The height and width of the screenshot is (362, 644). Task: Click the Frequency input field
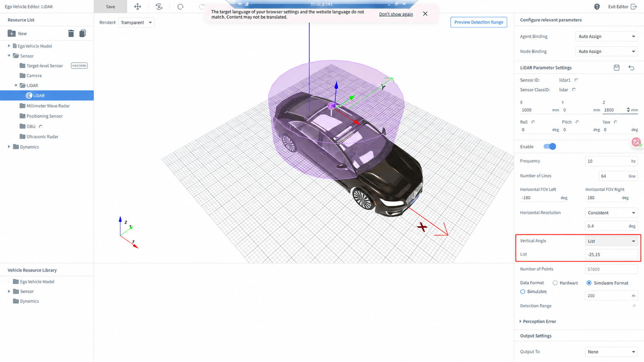(x=611, y=161)
